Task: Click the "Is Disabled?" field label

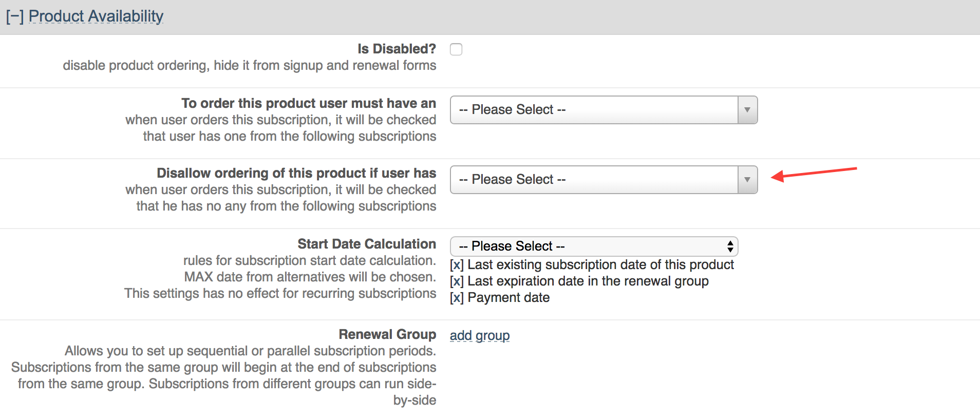Action: tap(397, 49)
